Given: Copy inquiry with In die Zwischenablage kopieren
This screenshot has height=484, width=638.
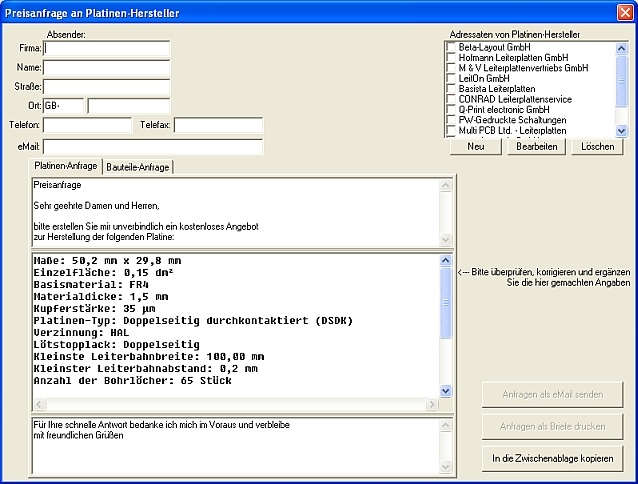Looking at the screenshot, I should tap(552, 458).
